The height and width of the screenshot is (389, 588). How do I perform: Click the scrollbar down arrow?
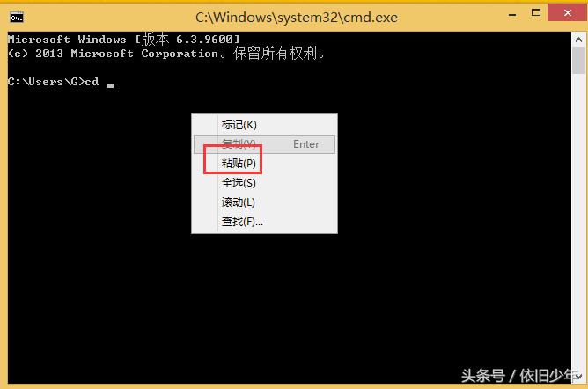coord(578,377)
